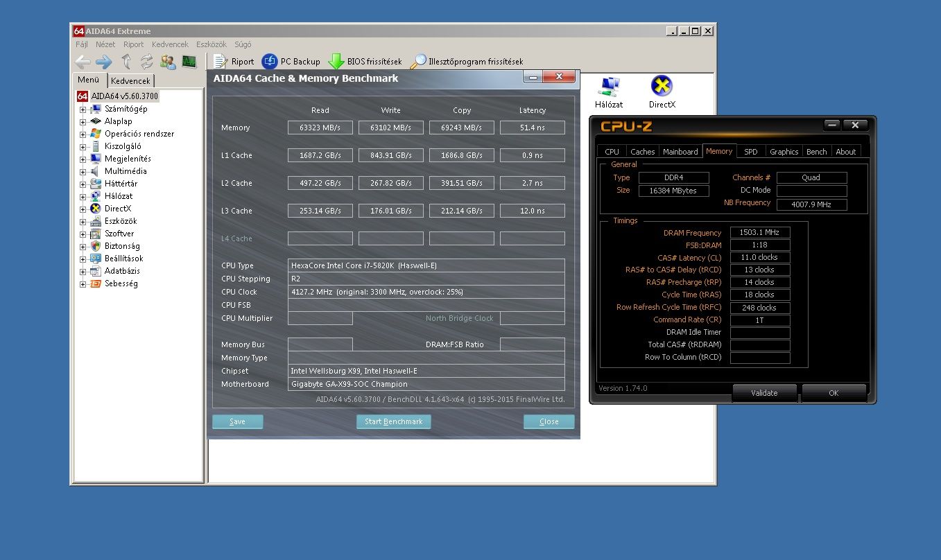Switch to the Menü tab
941x560 pixels.
pos(89,80)
